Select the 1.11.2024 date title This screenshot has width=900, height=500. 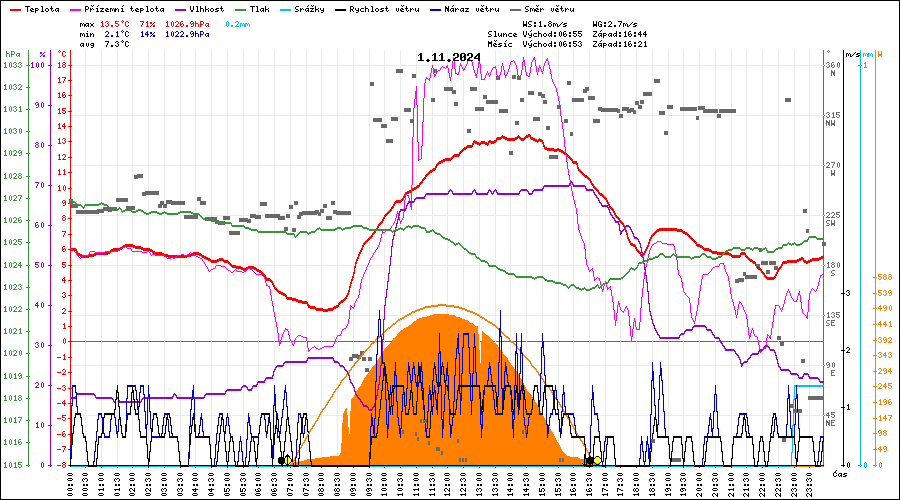click(x=449, y=57)
